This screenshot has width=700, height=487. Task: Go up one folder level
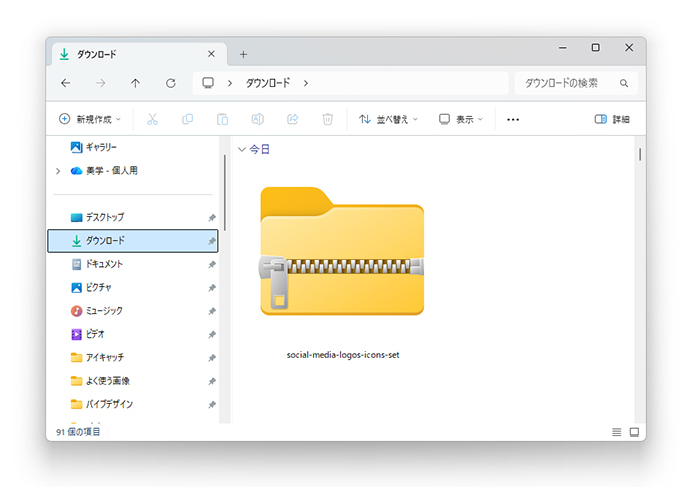(135, 83)
